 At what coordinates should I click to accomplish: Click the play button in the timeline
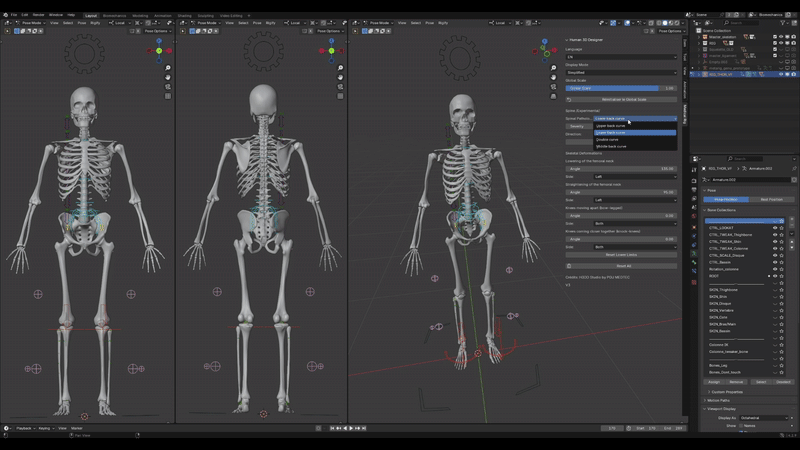click(x=351, y=428)
